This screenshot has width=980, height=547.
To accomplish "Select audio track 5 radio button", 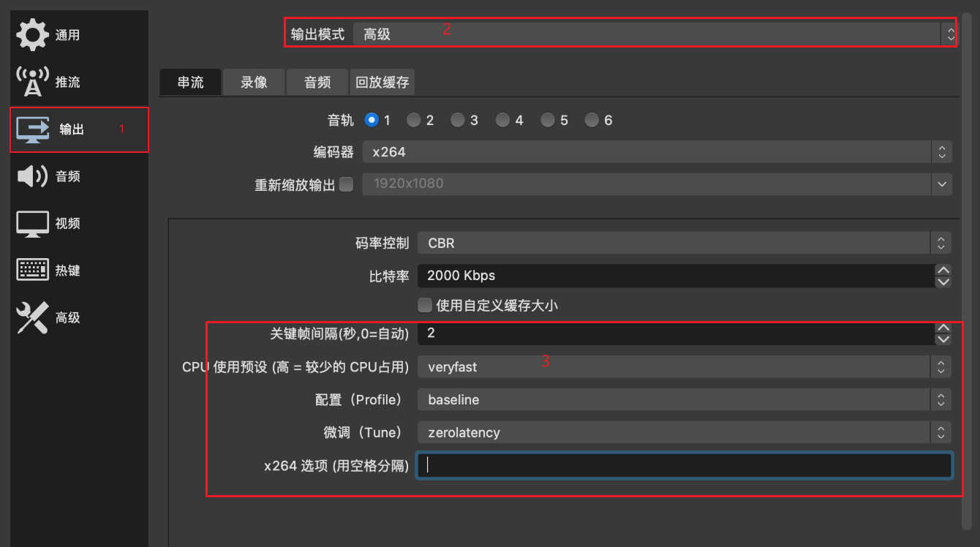I will (548, 120).
